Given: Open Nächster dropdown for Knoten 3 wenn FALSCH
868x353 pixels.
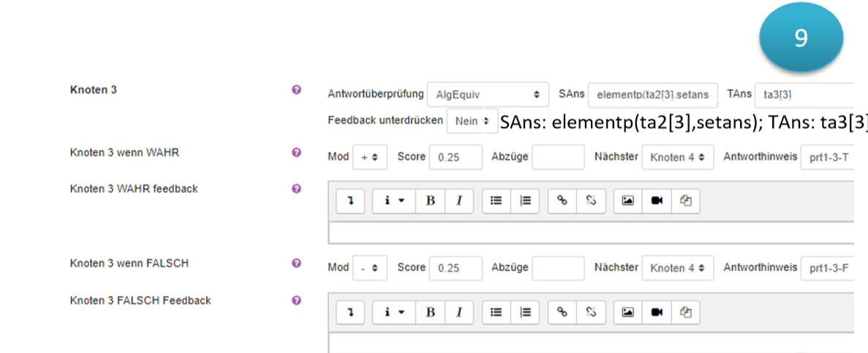Looking at the screenshot, I should (677, 268).
